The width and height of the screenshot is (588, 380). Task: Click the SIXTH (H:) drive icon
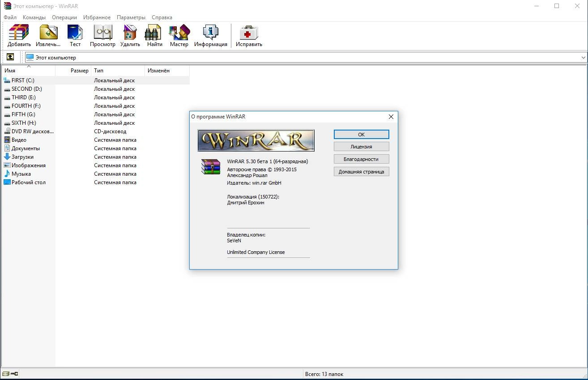point(7,123)
